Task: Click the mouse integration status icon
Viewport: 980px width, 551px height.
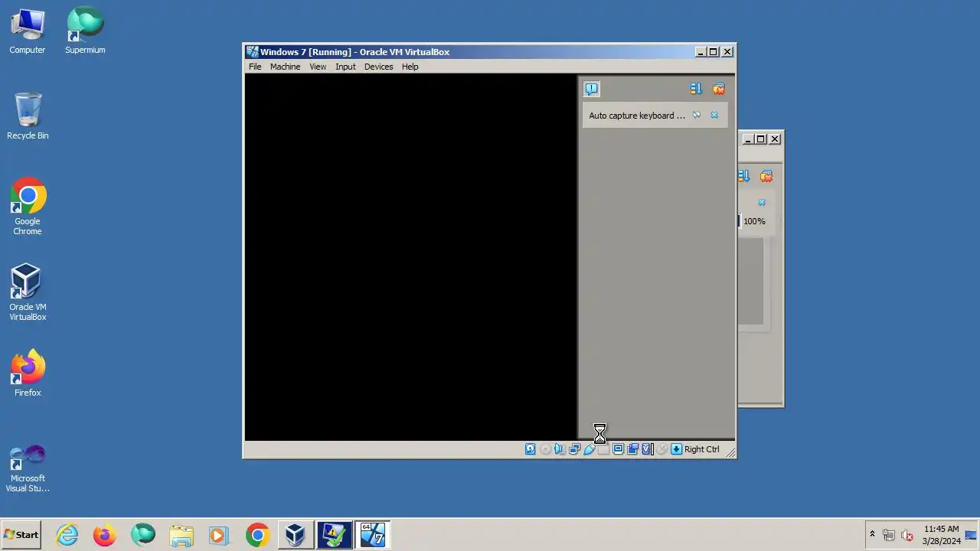Action: coord(661,449)
